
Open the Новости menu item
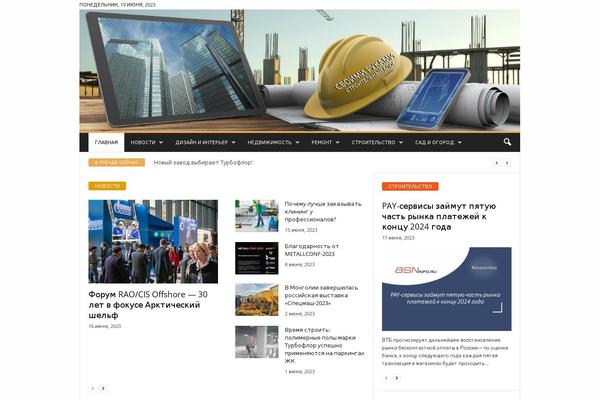(143, 142)
